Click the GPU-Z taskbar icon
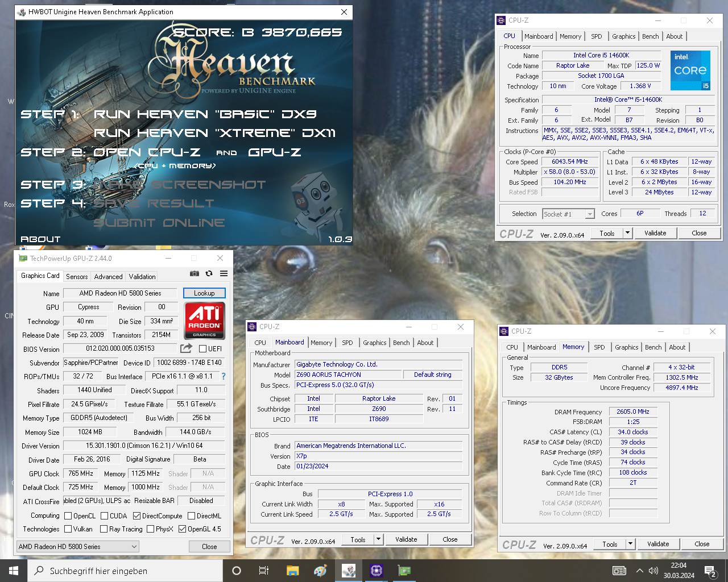This screenshot has width=728, height=582. (404, 571)
